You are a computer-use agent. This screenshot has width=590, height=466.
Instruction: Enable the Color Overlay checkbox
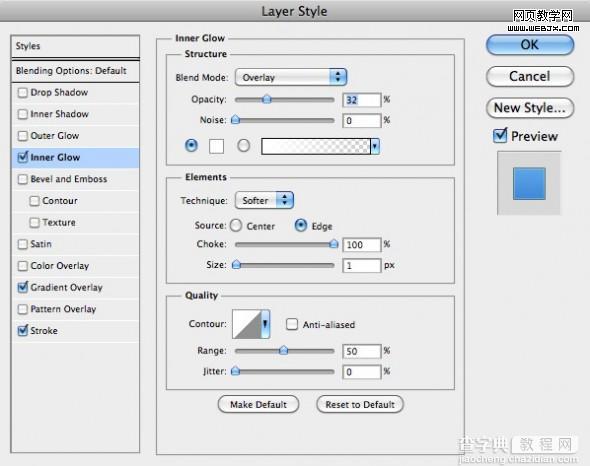tap(23, 266)
